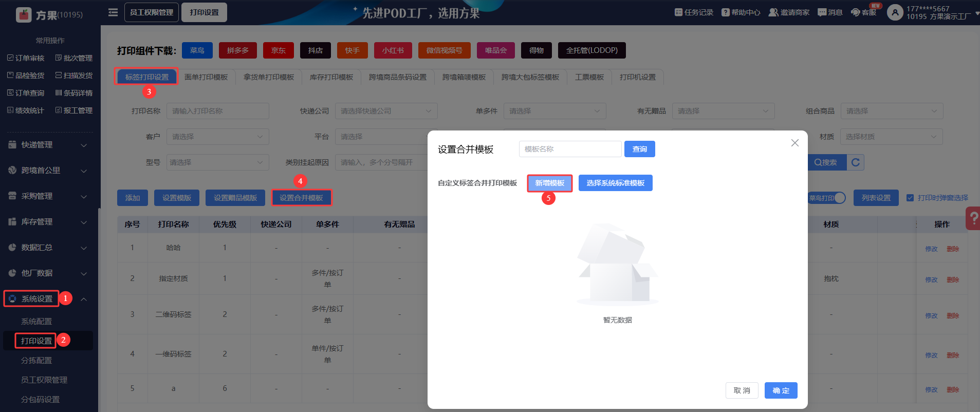Open the 组合商品 dropdown
Image resolution: width=980 pixels, height=412 pixels.
click(x=892, y=111)
